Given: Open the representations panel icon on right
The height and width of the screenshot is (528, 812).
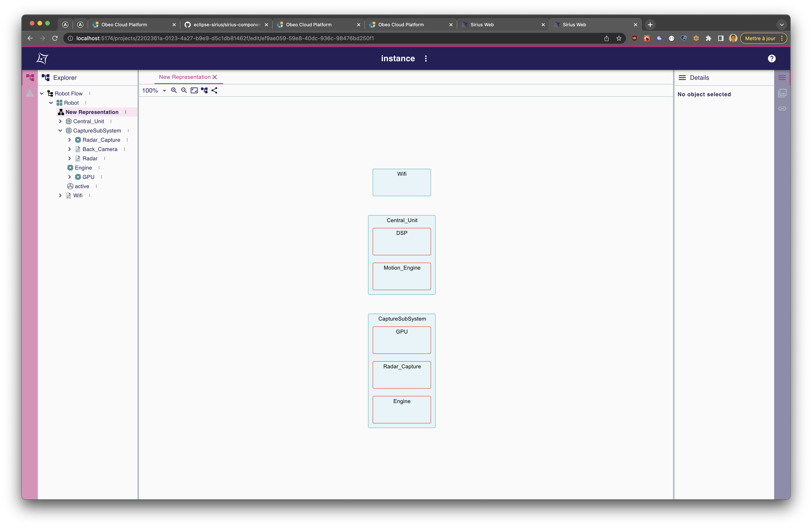Looking at the screenshot, I should [782, 93].
